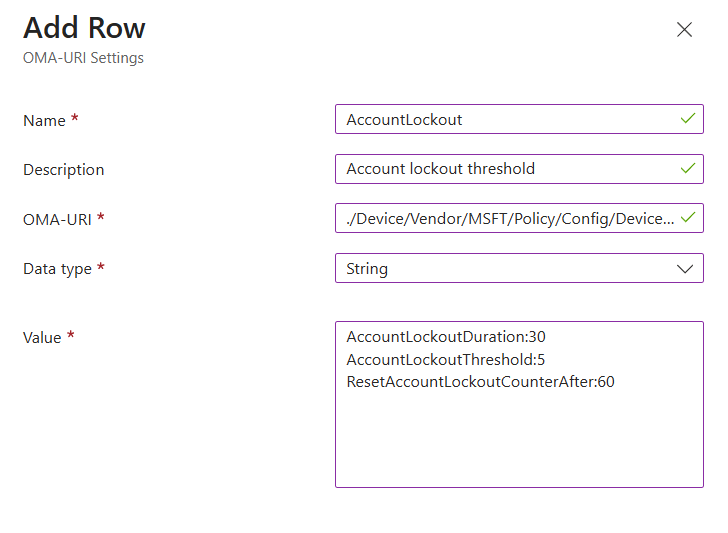
Task: Click the green checkmark in Name field
Action: point(687,119)
